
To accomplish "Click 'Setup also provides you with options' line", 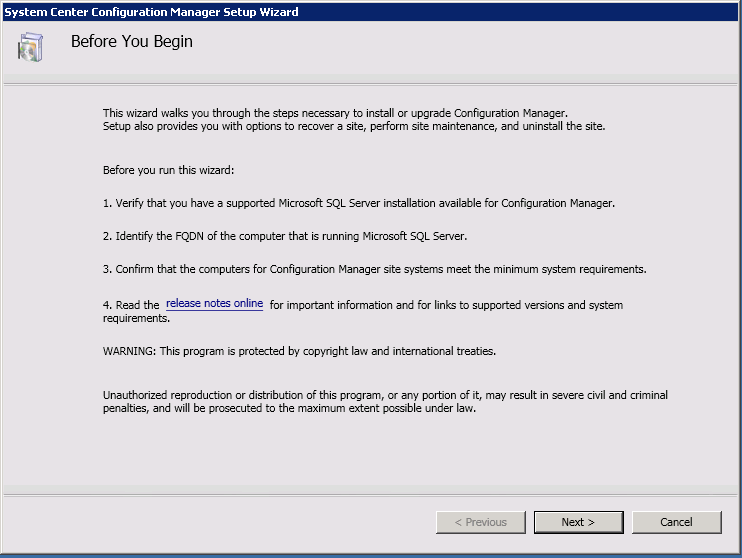I will tap(354, 126).
